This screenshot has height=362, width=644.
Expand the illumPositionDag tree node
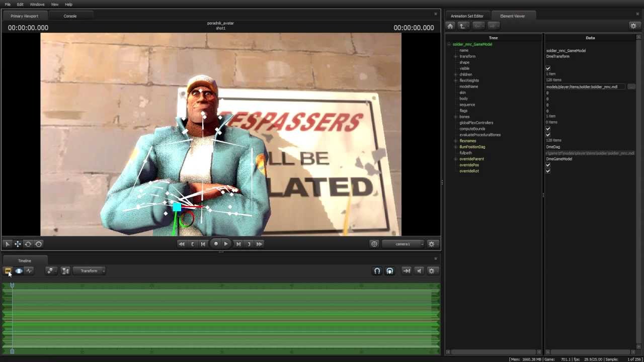click(x=456, y=147)
